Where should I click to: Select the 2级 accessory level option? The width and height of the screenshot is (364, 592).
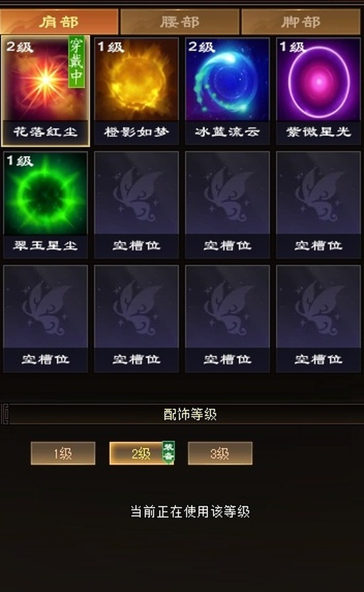tap(141, 453)
